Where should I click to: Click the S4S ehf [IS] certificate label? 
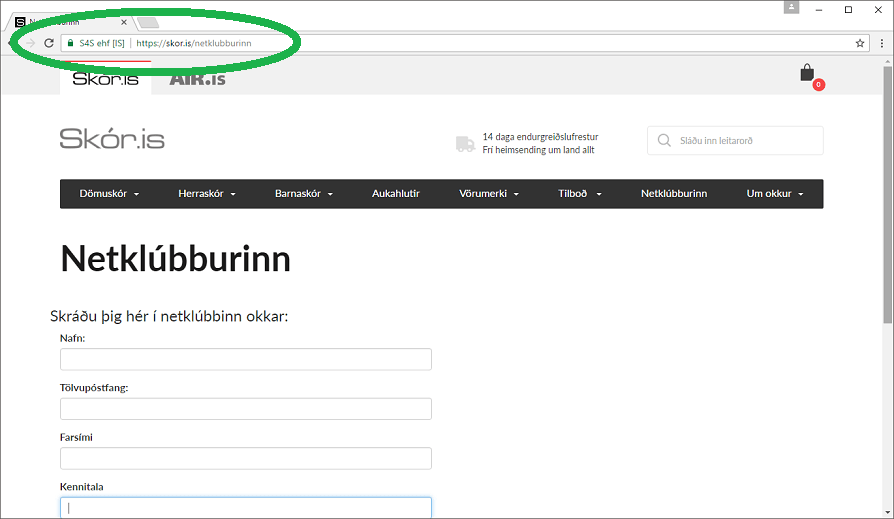click(101, 43)
